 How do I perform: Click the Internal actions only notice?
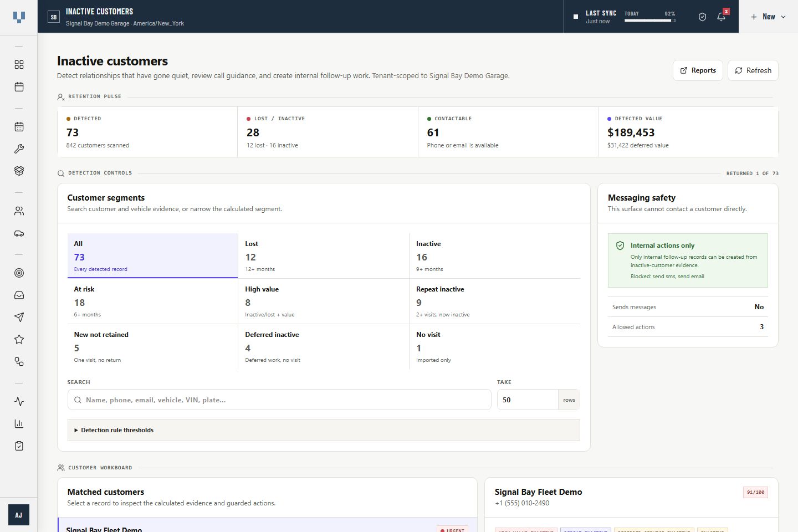coord(688,260)
